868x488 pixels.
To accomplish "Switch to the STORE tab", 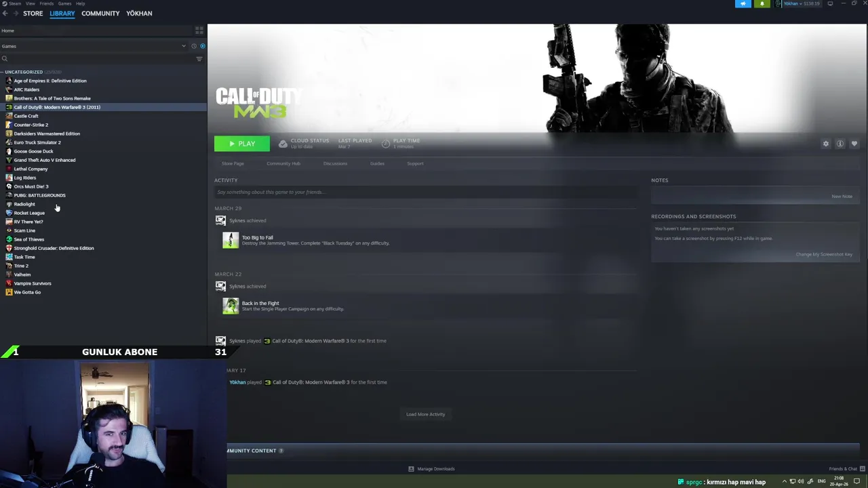I will 33,13.
